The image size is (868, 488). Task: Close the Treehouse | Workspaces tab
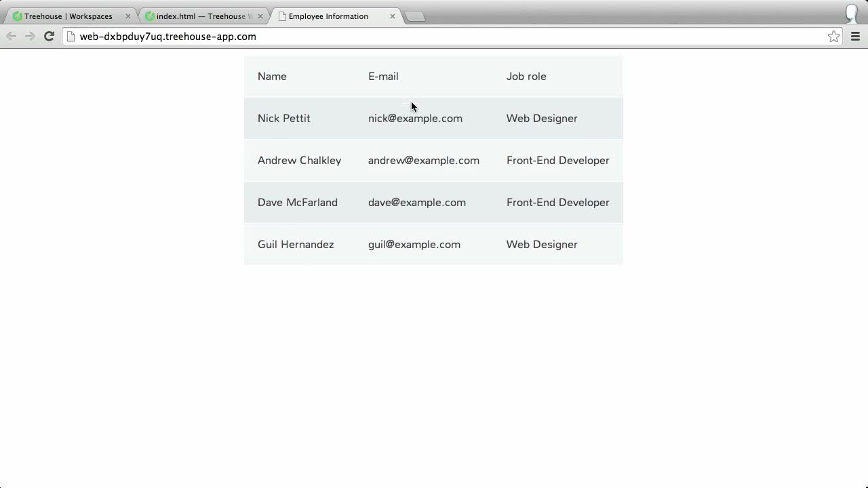click(x=127, y=16)
